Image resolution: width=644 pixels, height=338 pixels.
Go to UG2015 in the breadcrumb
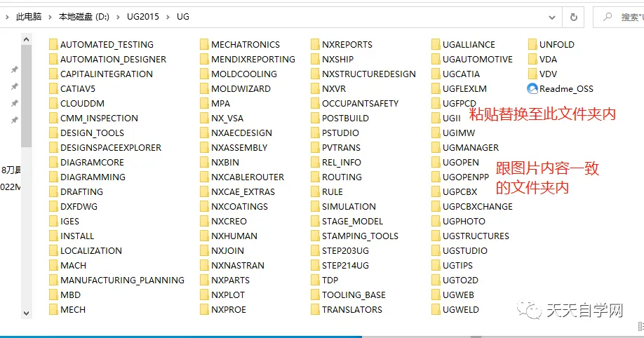click(x=143, y=17)
